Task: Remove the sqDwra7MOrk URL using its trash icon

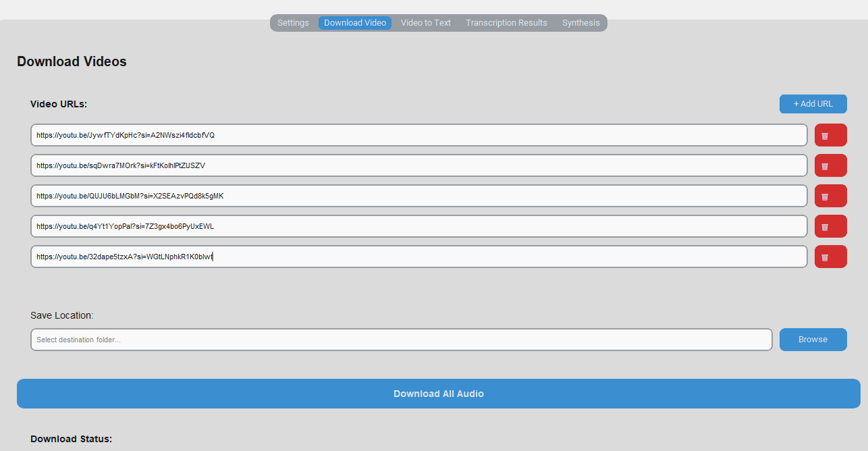Action: [830, 165]
